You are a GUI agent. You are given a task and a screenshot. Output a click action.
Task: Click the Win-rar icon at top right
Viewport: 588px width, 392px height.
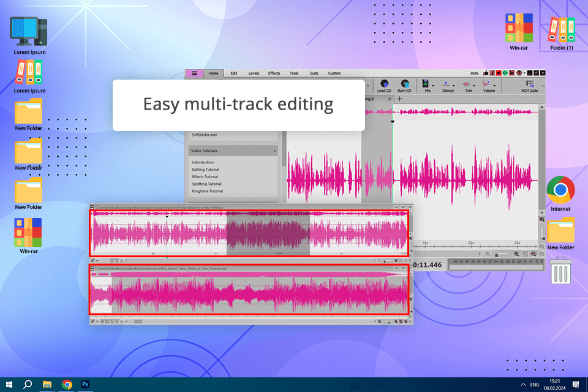point(519,28)
